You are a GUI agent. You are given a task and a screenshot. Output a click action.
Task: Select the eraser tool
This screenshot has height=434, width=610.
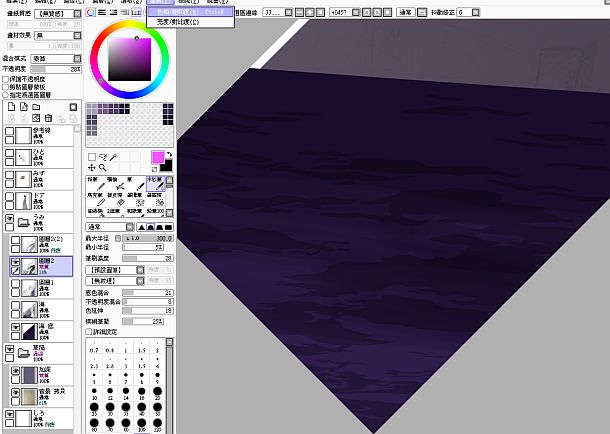click(116, 200)
